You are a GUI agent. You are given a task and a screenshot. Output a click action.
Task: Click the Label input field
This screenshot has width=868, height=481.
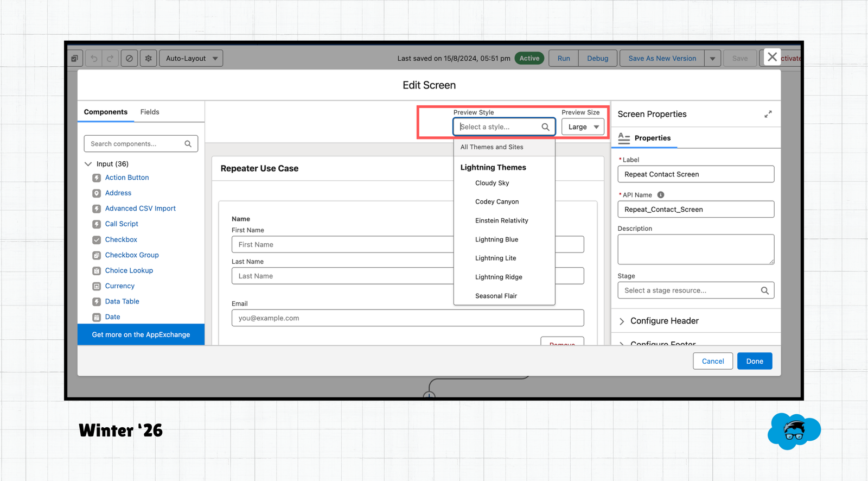(695, 174)
